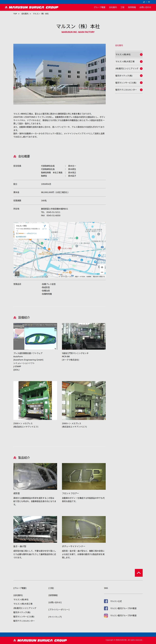Open footer link マルスン(株)本社

point(21,599)
